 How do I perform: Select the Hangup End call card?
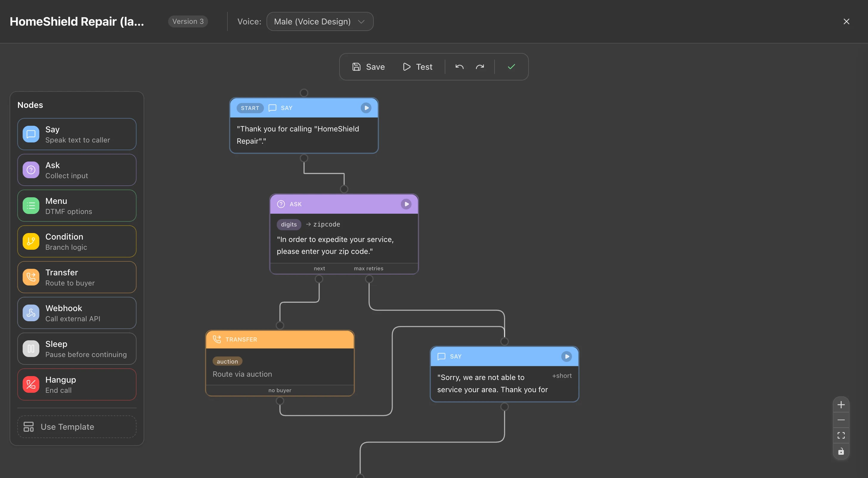tap(77, 384)
